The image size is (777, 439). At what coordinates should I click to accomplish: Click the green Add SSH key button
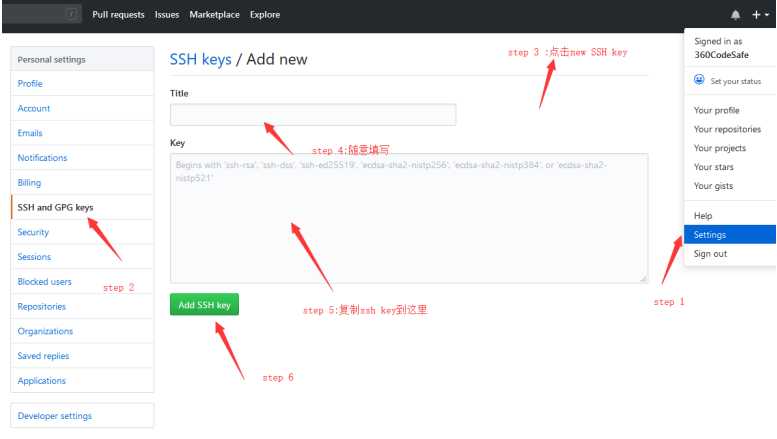(x=204, y=305)
